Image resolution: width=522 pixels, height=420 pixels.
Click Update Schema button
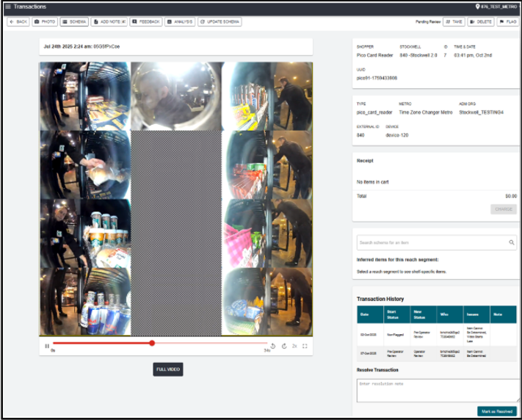[220, 22]
